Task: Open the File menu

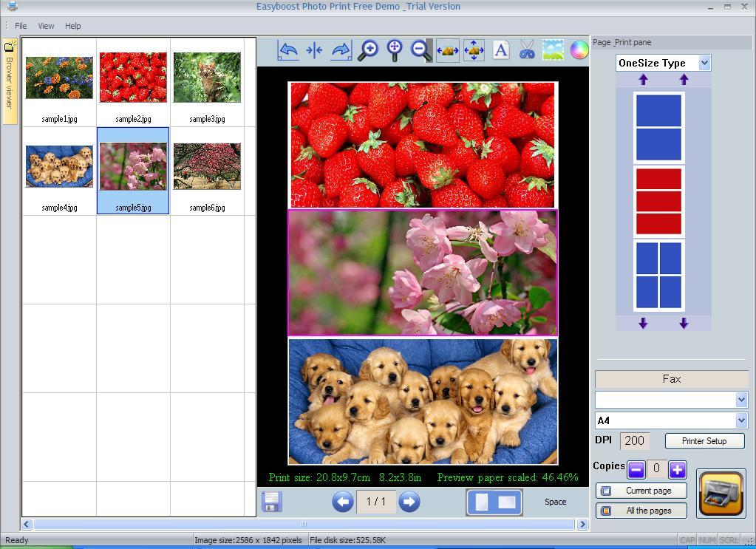Action: click(x=19, y=25)
